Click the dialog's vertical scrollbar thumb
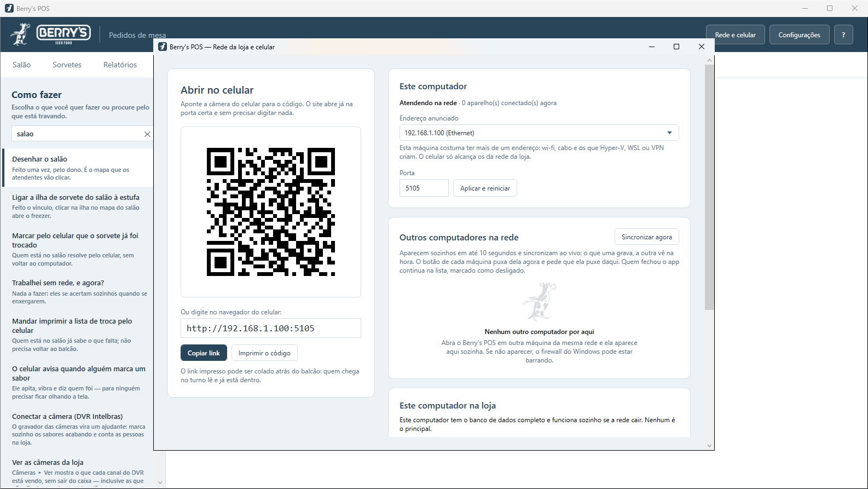 [x=709, y=187]
